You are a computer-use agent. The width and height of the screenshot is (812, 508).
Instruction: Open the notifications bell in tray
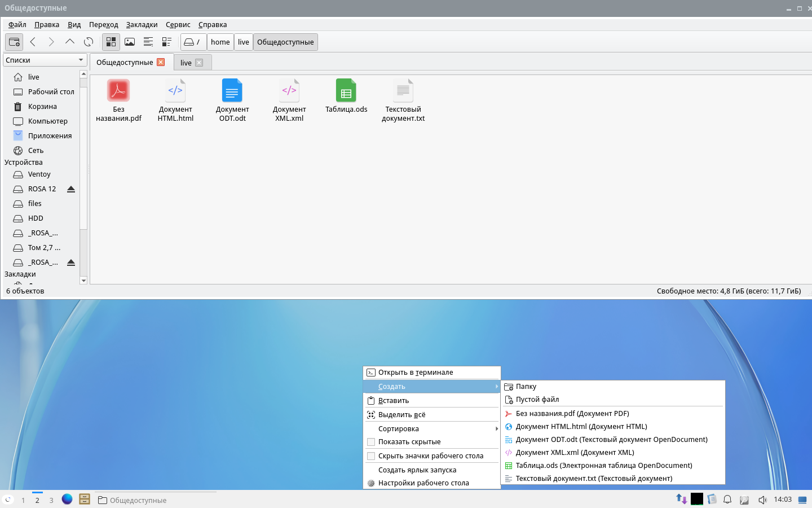click(727, 500)
